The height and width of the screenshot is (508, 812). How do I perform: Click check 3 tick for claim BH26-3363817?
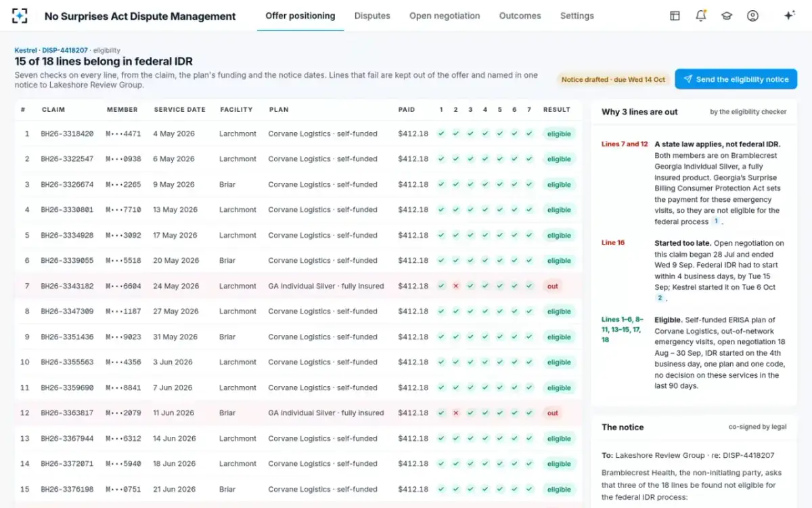470,413
